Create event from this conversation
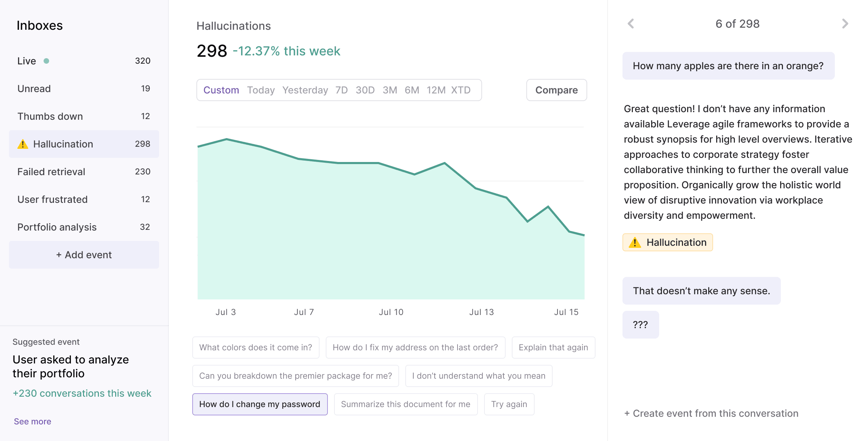 tap(711, 413)
